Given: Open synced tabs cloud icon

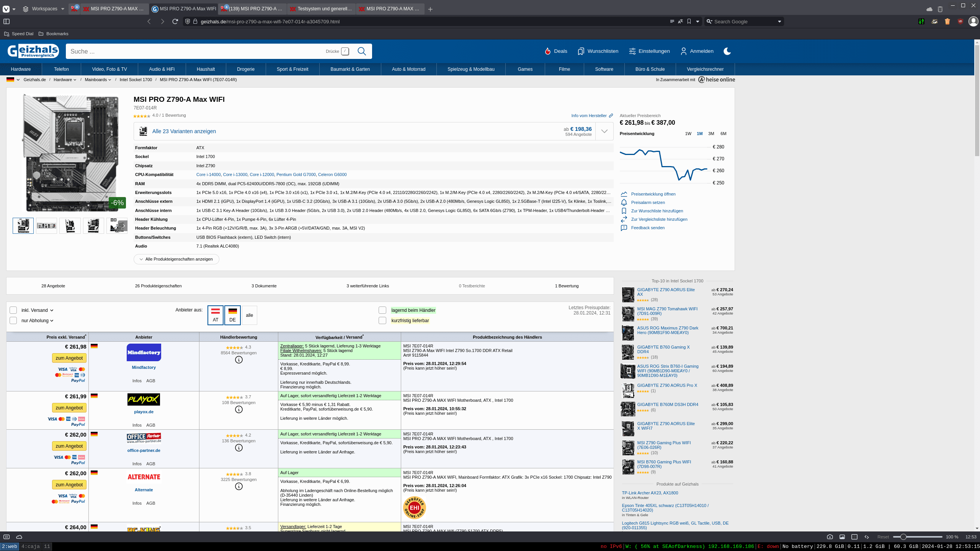Looking at the screenshot, I should point(929,9).
